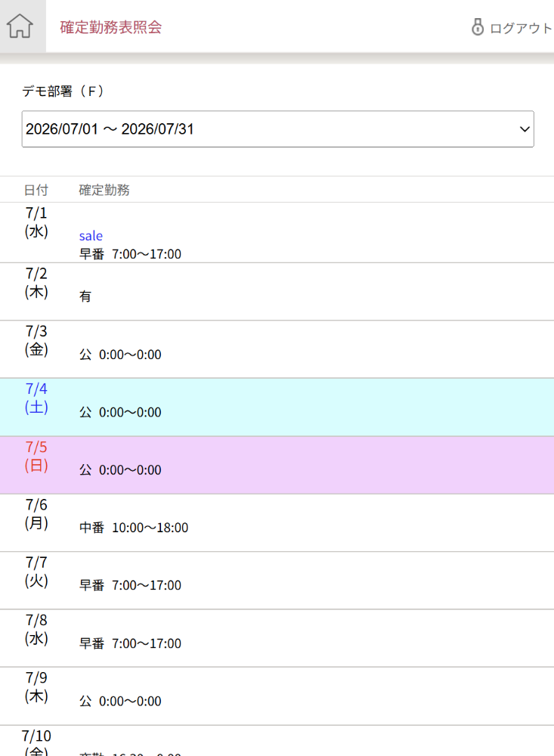Click the 確定勤務表照会 page title
The height and width of the screenshot is (756, 554).
111,27
